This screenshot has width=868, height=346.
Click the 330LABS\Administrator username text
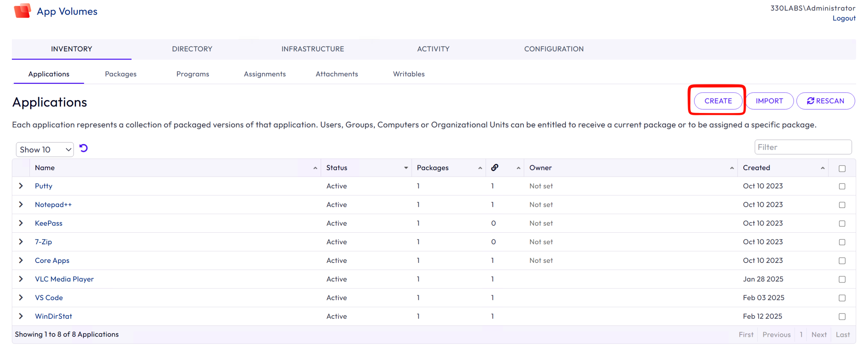(x=813, y=8)
